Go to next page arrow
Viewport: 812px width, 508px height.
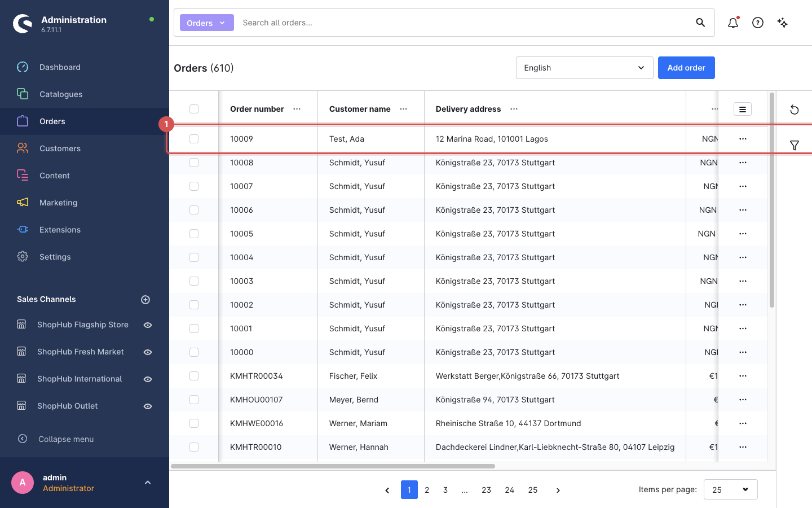(x=558, y=490)
